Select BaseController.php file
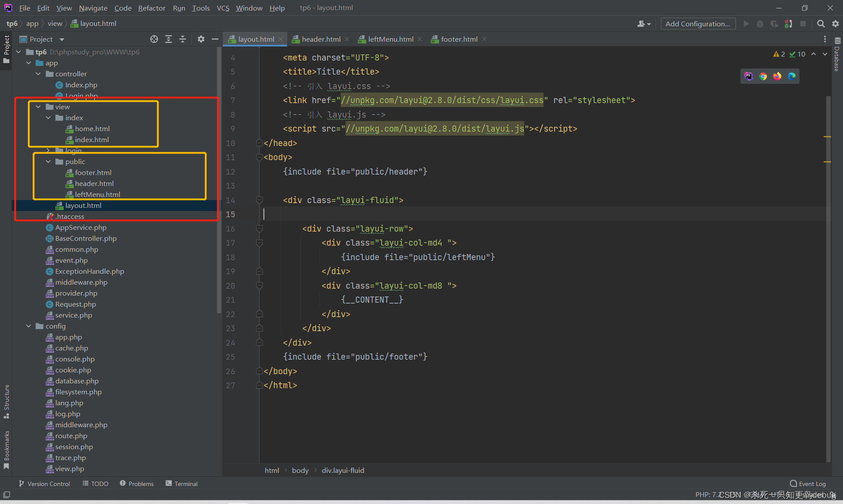Viewport: 843px width, 504px height. [86, 238]
